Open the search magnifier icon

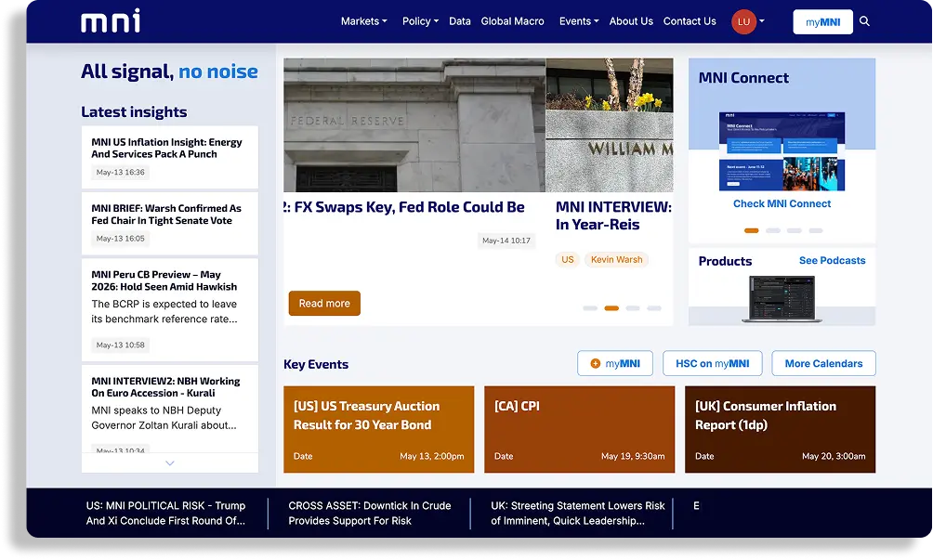pos(864,21)
